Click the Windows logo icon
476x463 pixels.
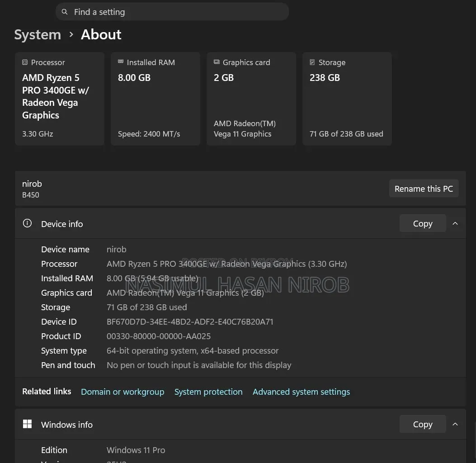click(x=27, y=424)
